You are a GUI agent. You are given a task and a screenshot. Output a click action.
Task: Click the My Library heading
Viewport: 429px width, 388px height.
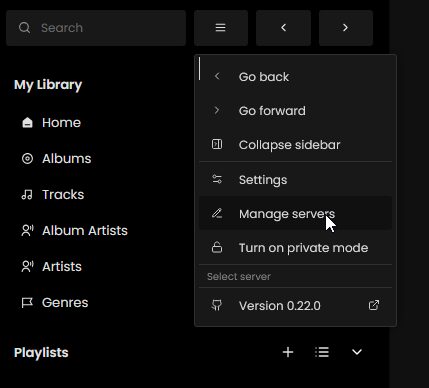tap(48, 85)
